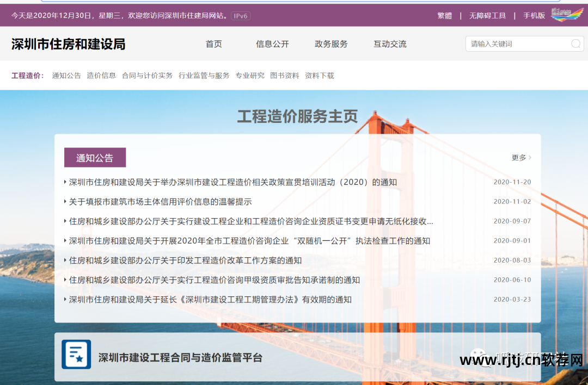The height and width of the screenshot is (385, 588).
Task: Click the date 2020-11-02
Action: pyautogui.click(x=512, y=202)
